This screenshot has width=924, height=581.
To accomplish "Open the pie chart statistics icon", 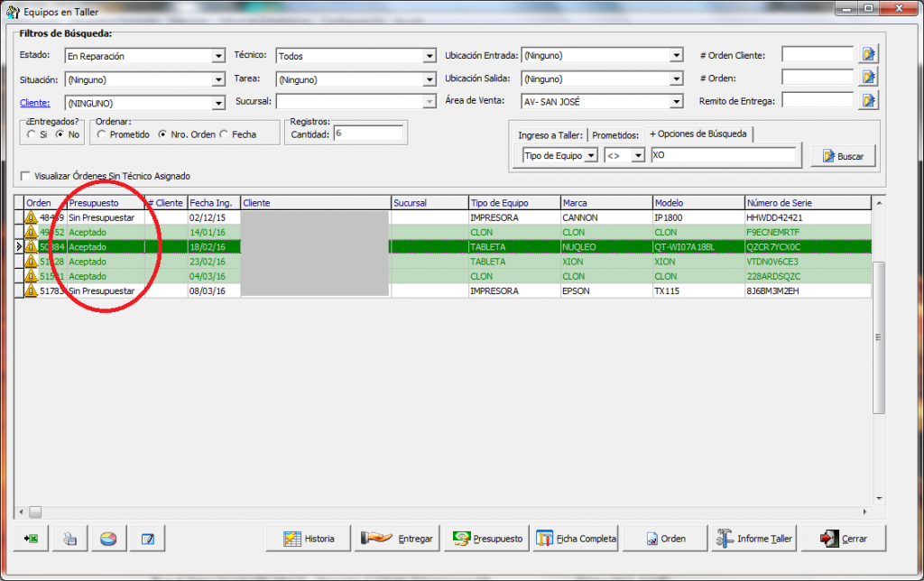I will click(108, 539).
